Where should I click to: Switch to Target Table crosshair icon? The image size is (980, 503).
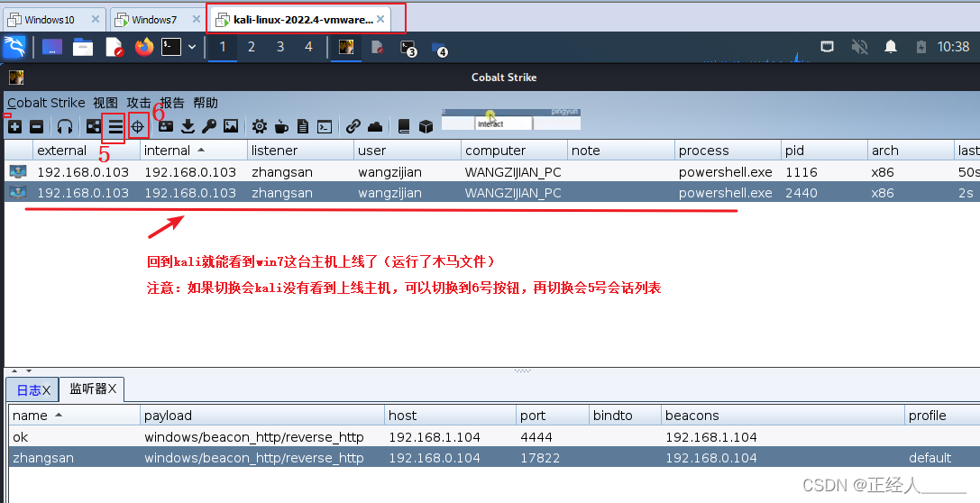point(138,127)
